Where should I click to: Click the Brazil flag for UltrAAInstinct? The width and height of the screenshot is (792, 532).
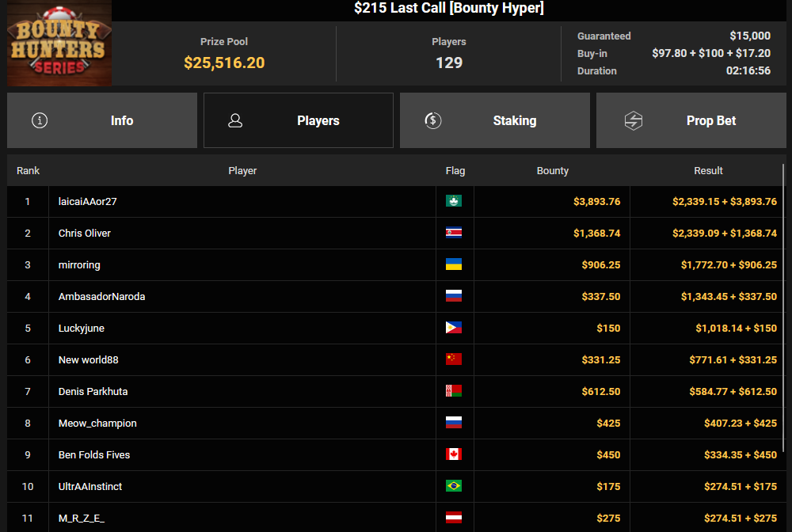[x=454, y=486]
